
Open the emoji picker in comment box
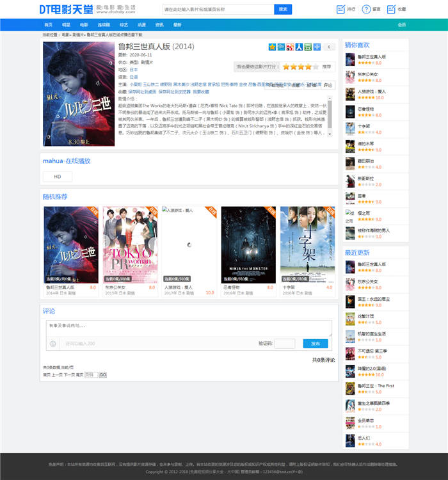(53, 344)
